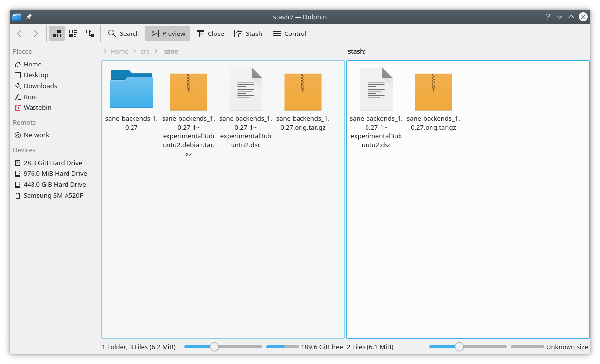Image resolution: width=600 pixels, height=364 pixels.
Task: Go back to previous folder
Action: pyautogui.click(x=19, y=33)
